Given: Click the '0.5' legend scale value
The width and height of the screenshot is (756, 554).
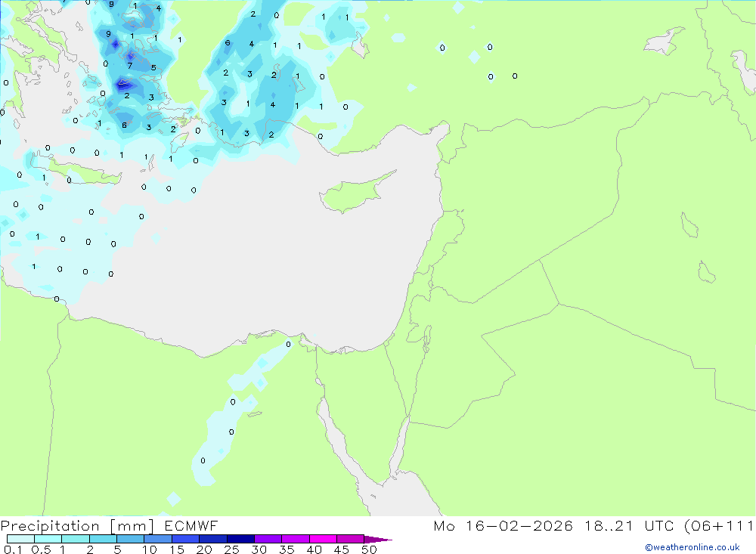Looking at the screenshot, I should (x=41, y=549).
